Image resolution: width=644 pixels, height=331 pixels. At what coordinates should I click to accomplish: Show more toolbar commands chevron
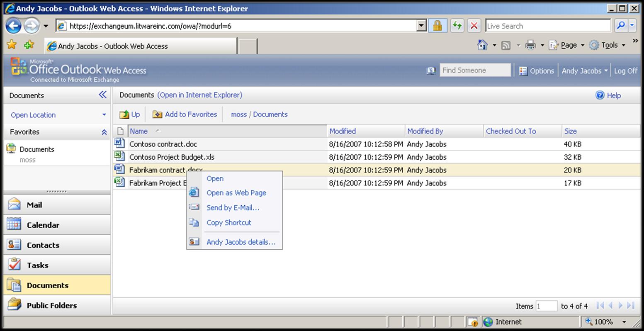[x=635, y=41]
